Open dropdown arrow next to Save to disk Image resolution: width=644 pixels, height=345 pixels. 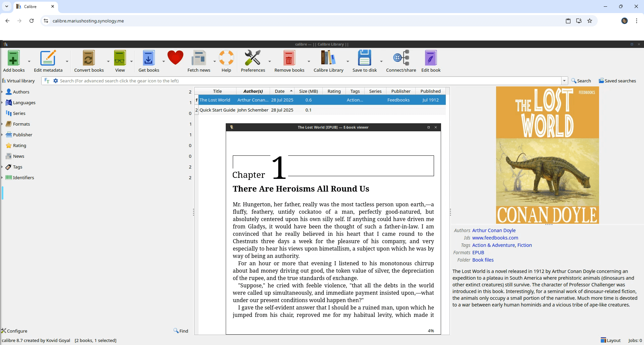coord(381,61)
